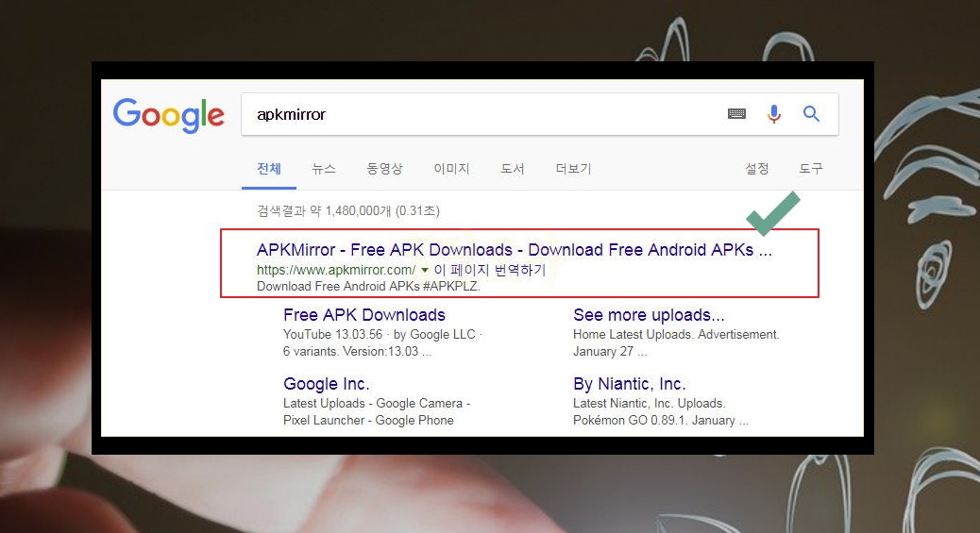Click the magnifying glass search icon
The image size is (980, 533).
click(x=811, y=114)
